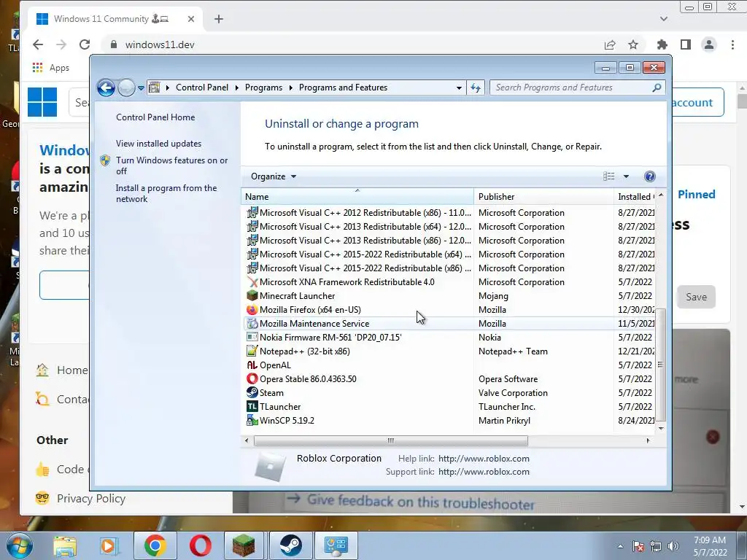The height and width of the screenshot is (560, 747).
Task: Click the Mozilla Firefox program icon in list
Action: [x=252, y=309]
